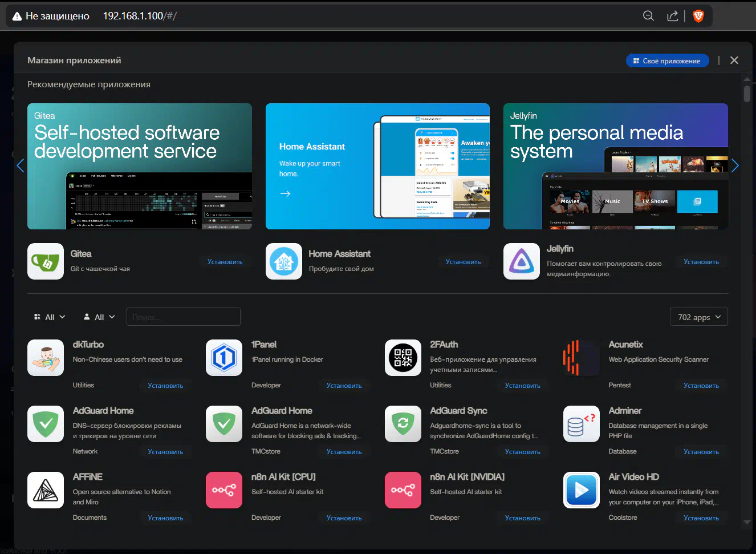The height and width of the screenshot is (554, 756).
Task: Click the 2FAuth app title
Action: coord(444,345)
